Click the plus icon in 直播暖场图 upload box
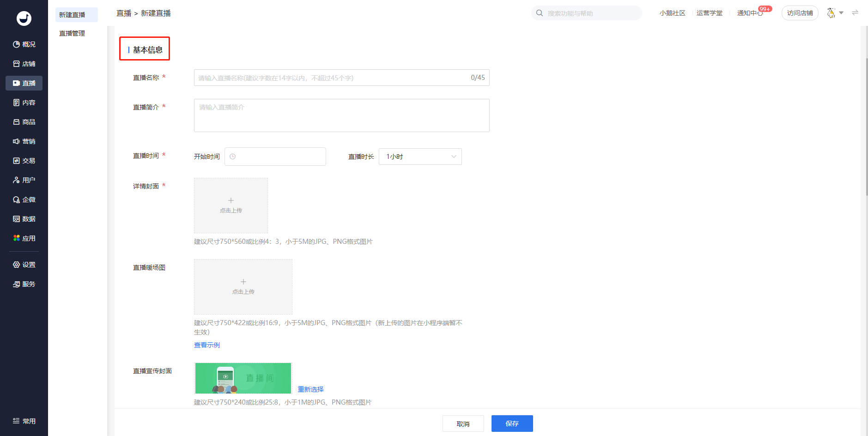 [243, 282]
